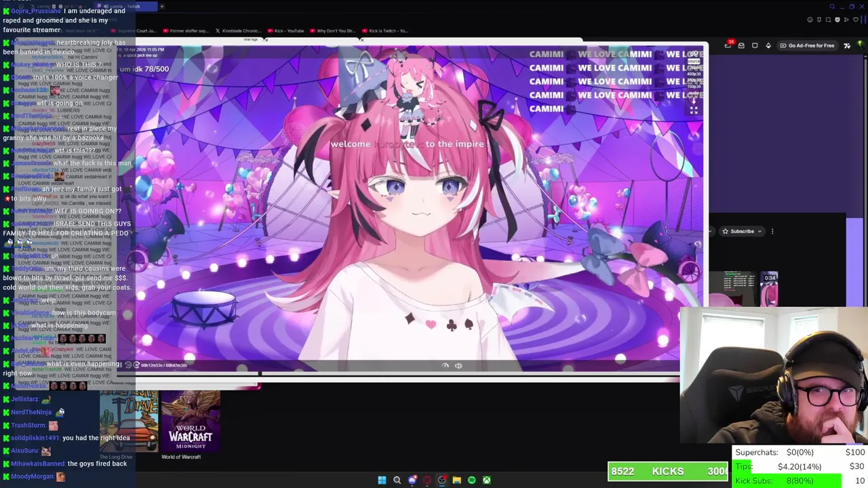The width and height of the screenshot is (868, 488).
Task: Open Spotify from the taskbar
Action: pos(471,480)
